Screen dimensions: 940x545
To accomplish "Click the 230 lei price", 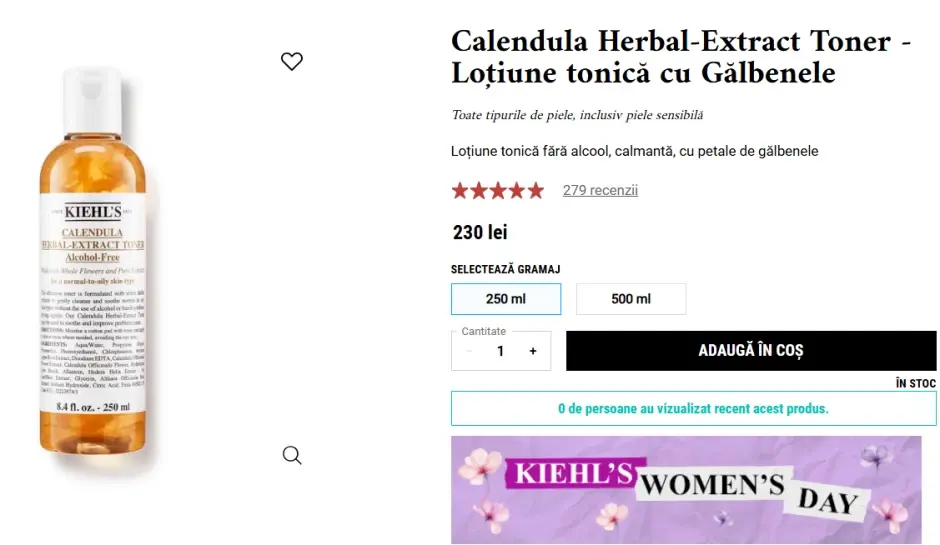I will [x=480, y=233].
